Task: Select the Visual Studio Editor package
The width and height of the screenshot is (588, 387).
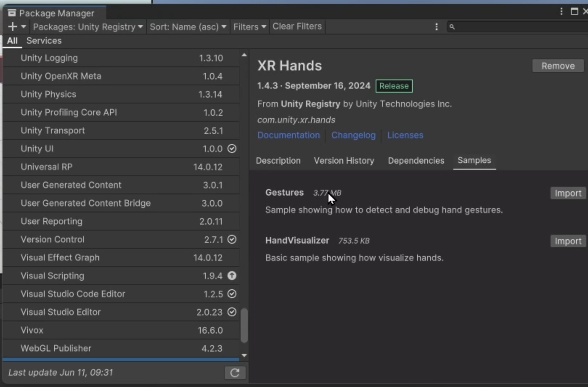Action: pyautogui.click(x=121, y=312)
